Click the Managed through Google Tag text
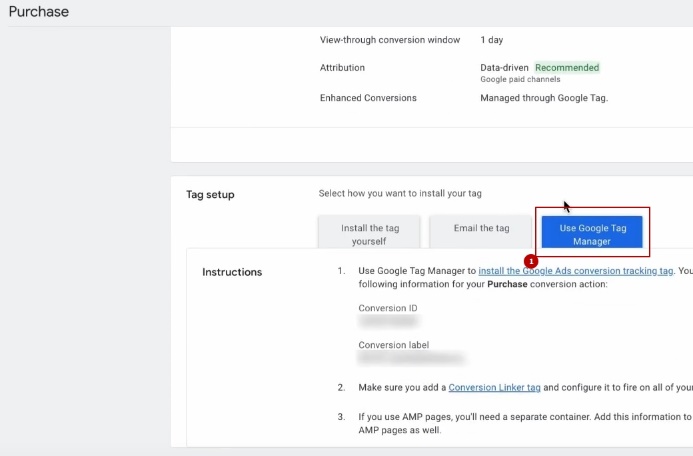Screen dimensions: 693x456 click(543, 98)
